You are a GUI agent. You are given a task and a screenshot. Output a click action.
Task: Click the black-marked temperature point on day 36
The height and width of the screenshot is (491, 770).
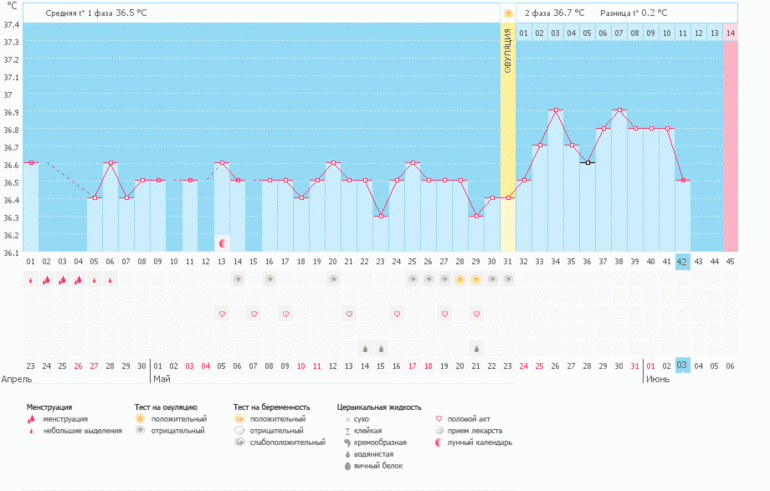588,162
